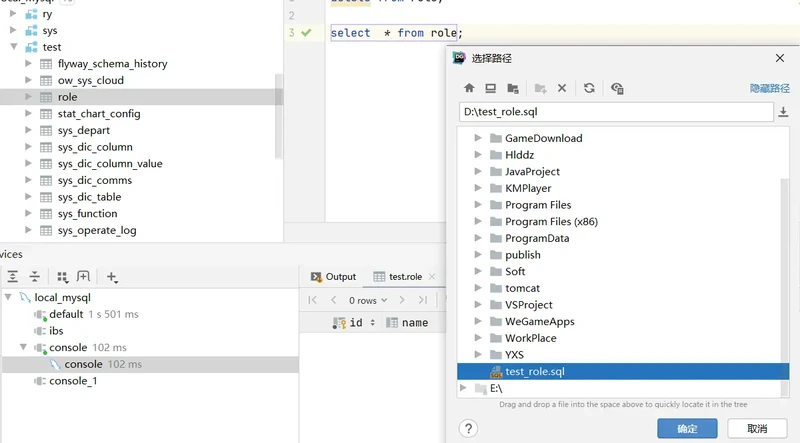Viewport: 800px width, 443px height.
Task: Toggle show hidden files icon in dialog
Action: (x=617, y=88)
